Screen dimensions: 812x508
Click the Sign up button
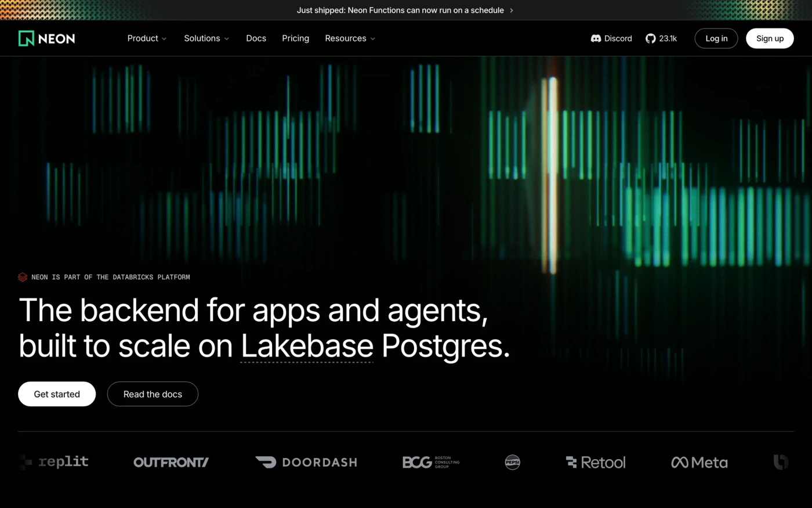tap(770, 38)
